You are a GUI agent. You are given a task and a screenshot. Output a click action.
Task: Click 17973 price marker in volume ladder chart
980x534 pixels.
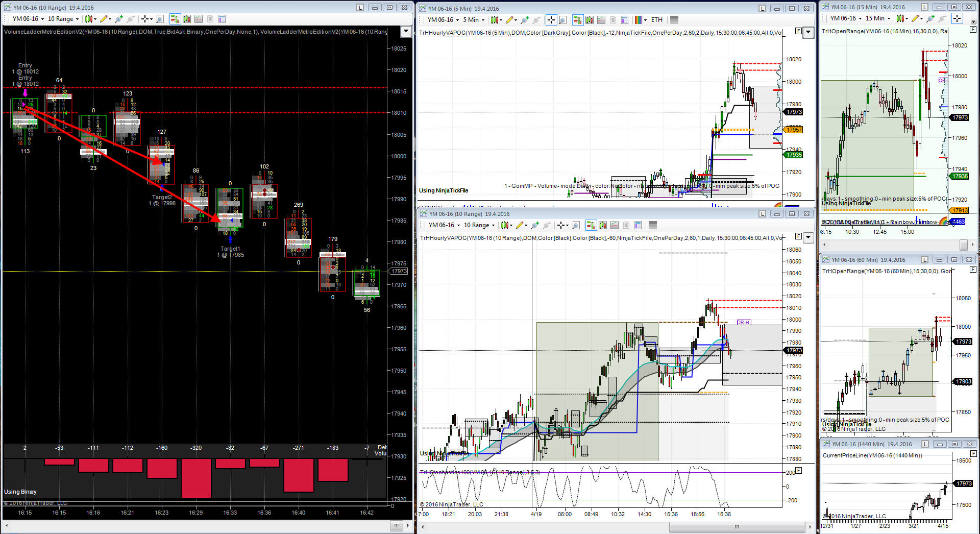point(399,271)
